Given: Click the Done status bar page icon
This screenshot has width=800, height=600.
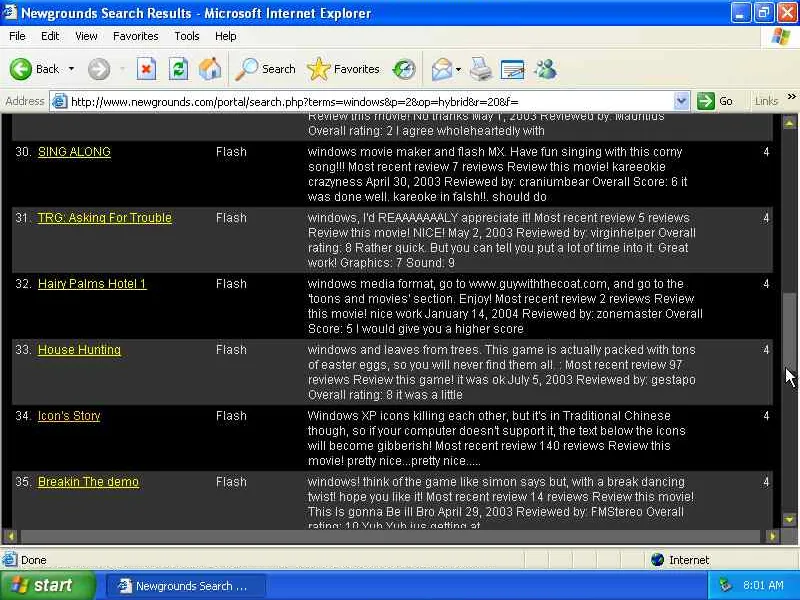Looking at the screenshot, I should (x=9, y=560).
